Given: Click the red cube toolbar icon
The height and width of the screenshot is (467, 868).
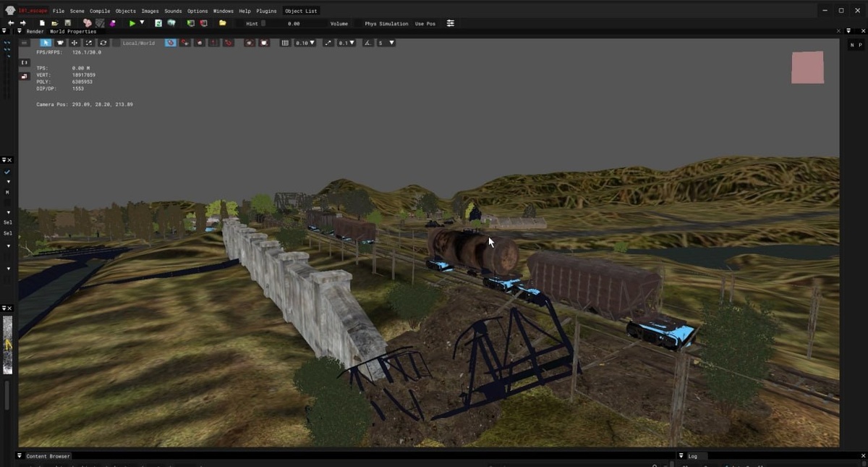Looking at the screenshot, I should coord(203,23).
